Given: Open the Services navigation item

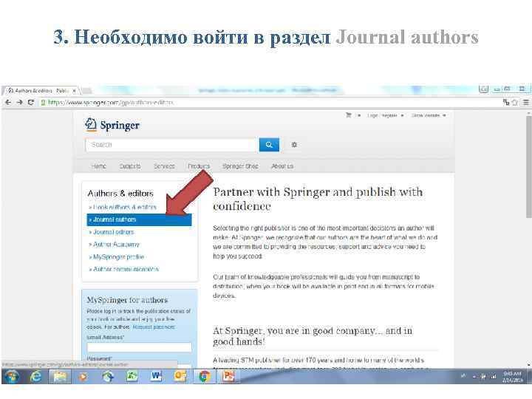Looking at the screenshot, I should click(164, 166).
